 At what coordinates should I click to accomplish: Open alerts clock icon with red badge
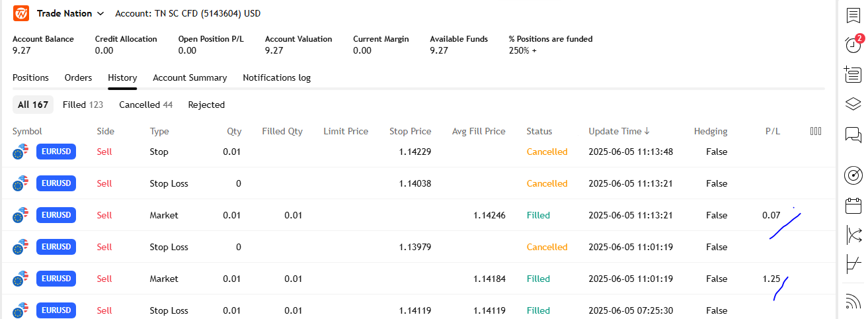point(853,44)
